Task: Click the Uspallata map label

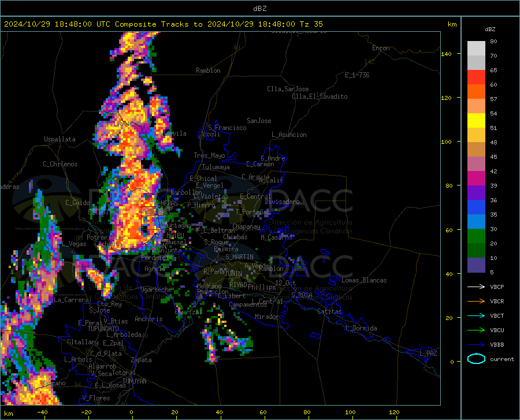Action: click(60, 139)
